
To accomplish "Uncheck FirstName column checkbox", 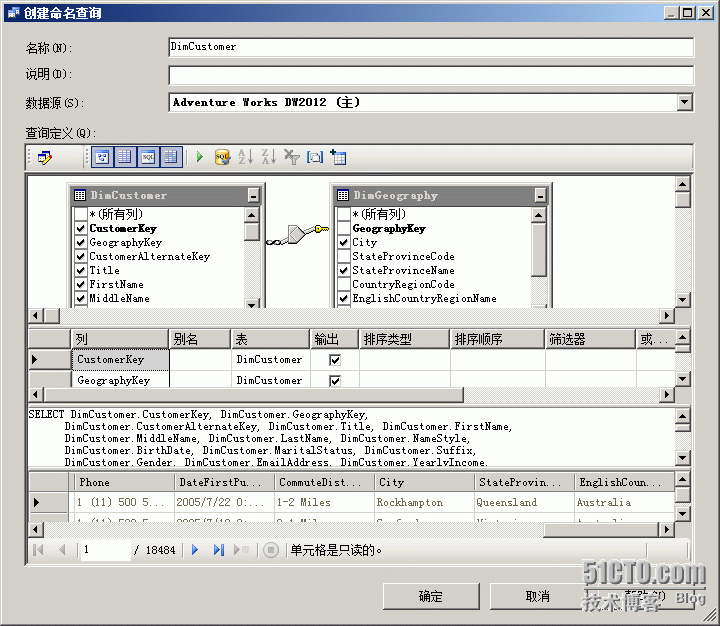I will coord(81,284).
